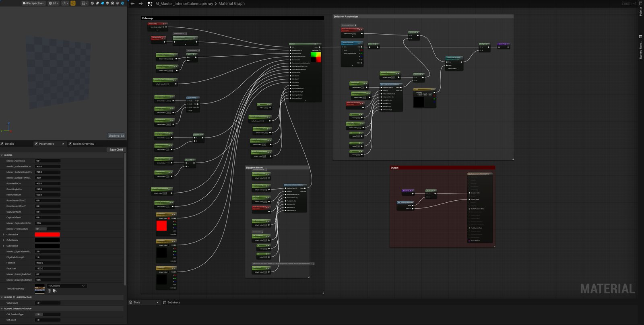Expand the CubeBasisX parameter row
Viewport: 644px width, 325px height.
point(4,234)
